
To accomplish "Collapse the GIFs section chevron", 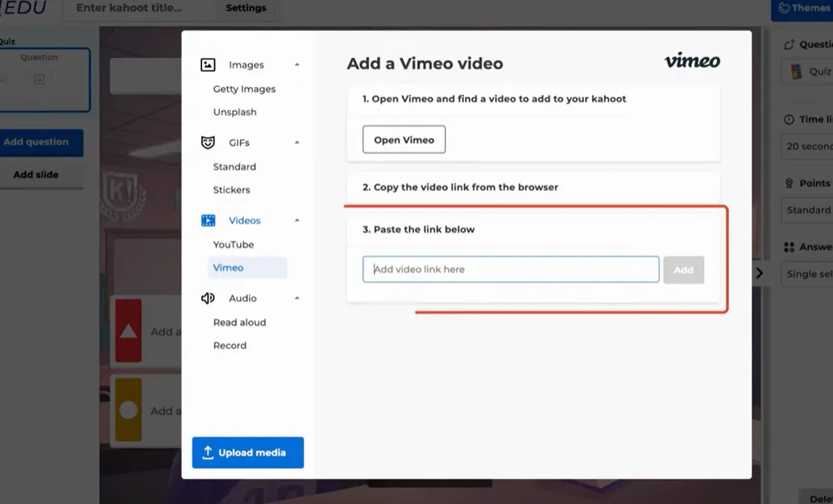I will (296, 143).
